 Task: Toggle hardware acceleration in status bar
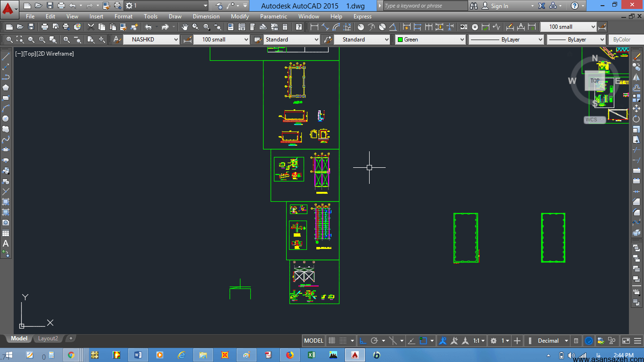[x=589, y=341]
